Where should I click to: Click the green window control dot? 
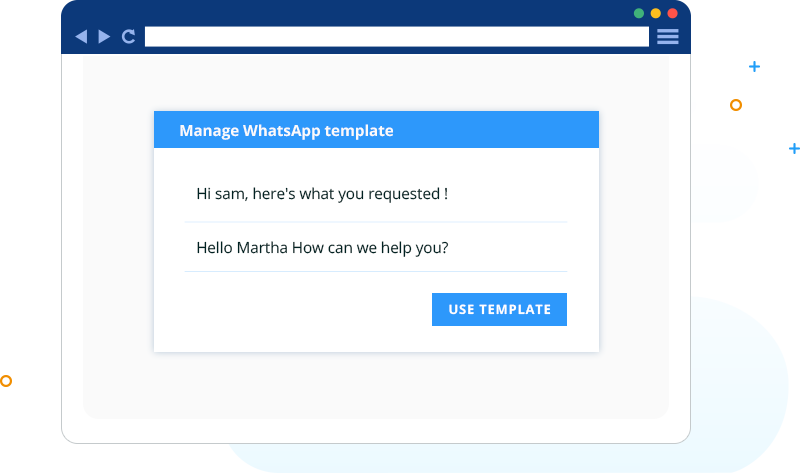(639, 13)
